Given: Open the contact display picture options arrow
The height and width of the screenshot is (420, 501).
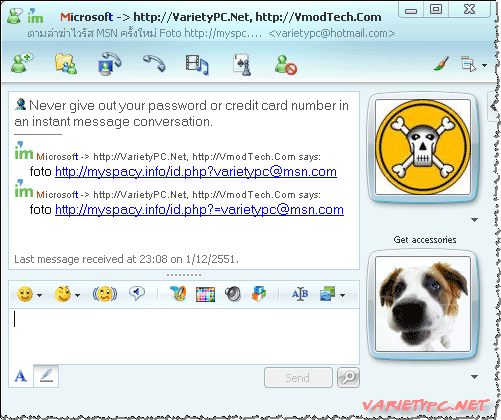Looking at the screenshot, I should (x=475, y=220).
